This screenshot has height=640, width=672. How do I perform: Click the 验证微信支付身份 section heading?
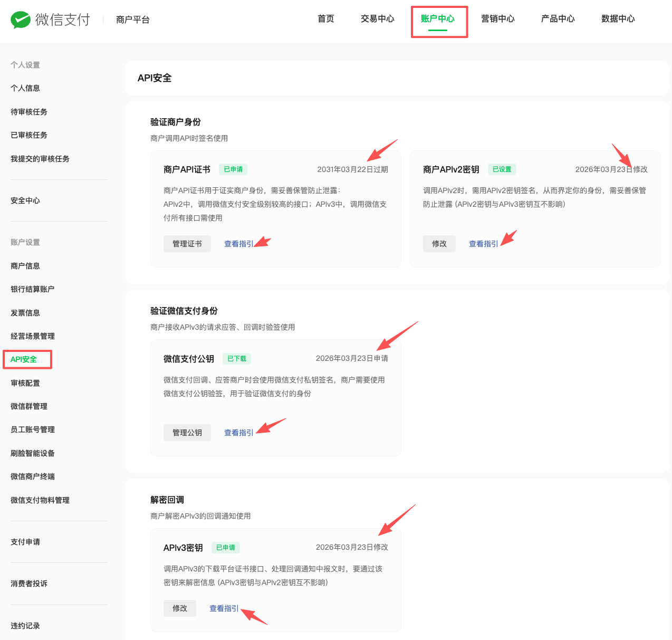184,311
